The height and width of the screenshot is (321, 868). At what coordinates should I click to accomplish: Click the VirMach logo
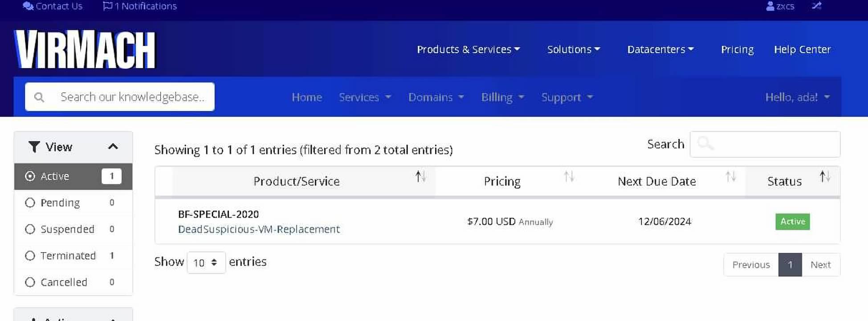(85, 49)
